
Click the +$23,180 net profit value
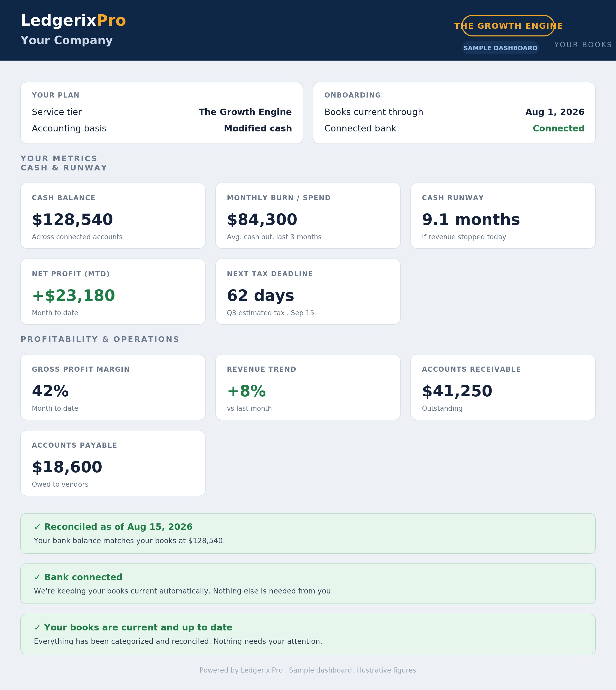[73, 295]
